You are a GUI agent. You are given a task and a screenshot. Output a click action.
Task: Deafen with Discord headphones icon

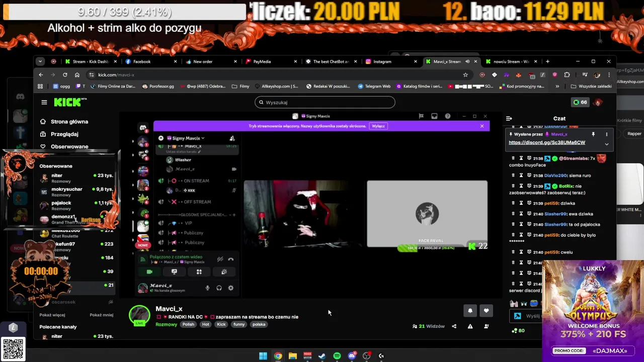(x=219, y=288)
